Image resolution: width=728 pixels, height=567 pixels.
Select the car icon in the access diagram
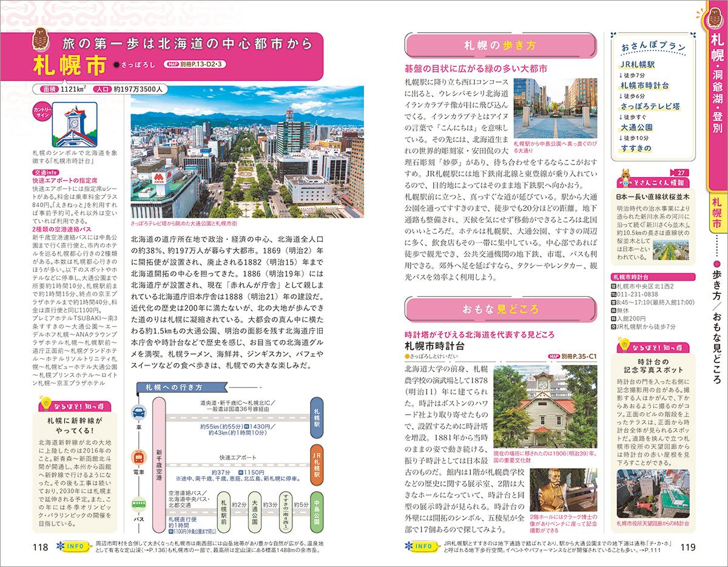(x=138, y=412)
